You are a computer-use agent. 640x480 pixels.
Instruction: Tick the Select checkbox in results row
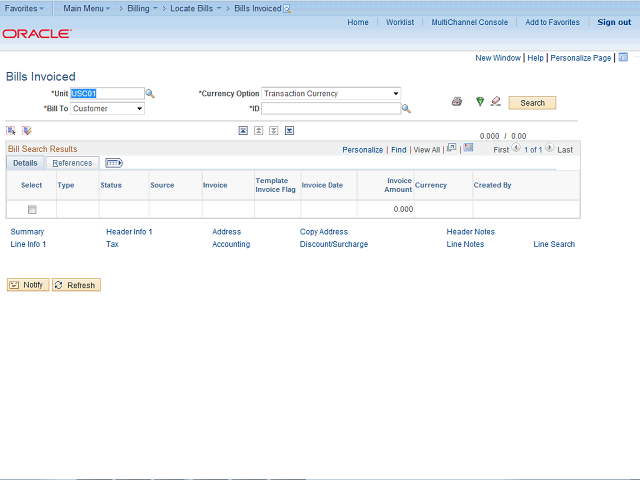[32, 210]
